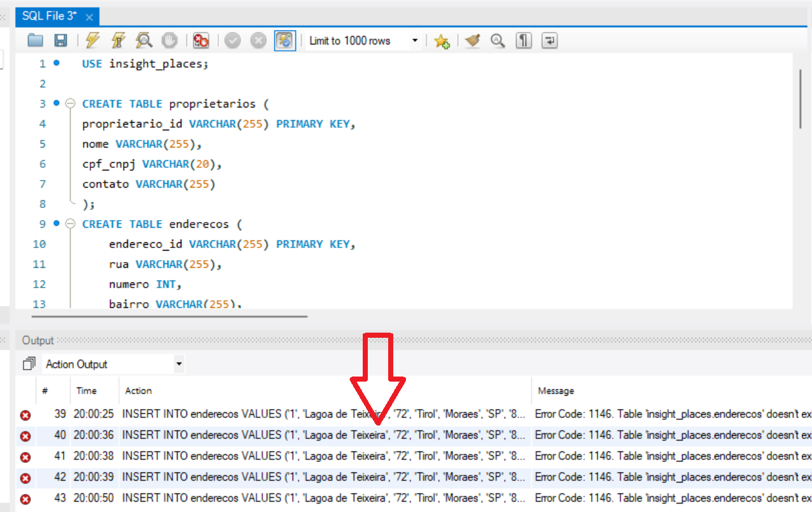Stop the running query with the hand icon

pyautogui.click(x=169, y=41)
